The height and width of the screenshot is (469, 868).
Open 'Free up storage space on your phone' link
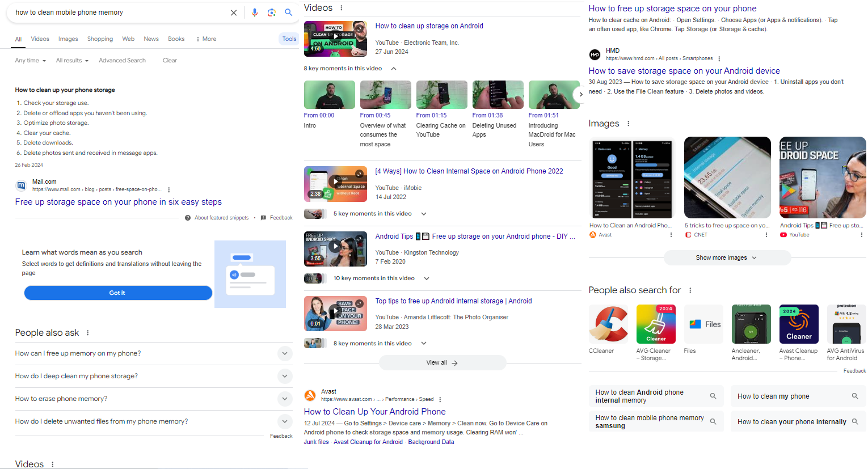pyautogui.click(x=119, y=202)
